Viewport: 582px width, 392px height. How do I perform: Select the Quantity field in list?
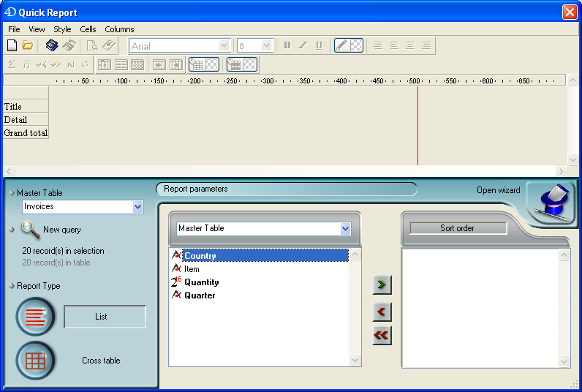click(201, 282)
